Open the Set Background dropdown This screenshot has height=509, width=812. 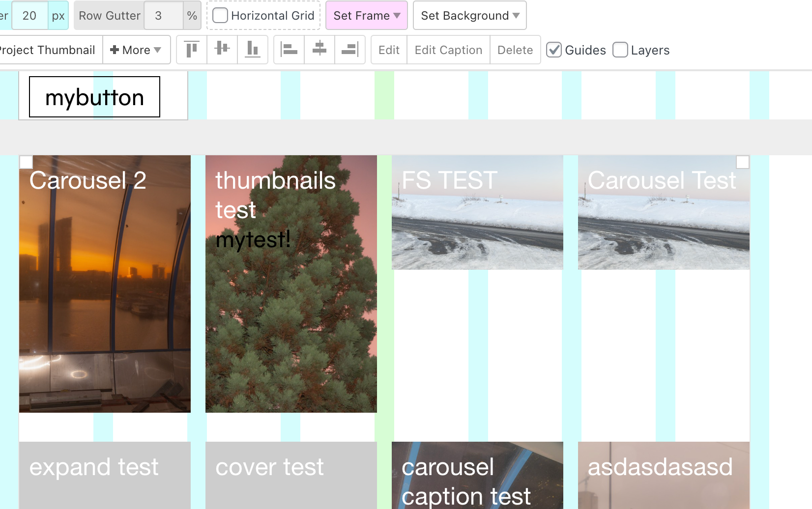click(469, 15)
